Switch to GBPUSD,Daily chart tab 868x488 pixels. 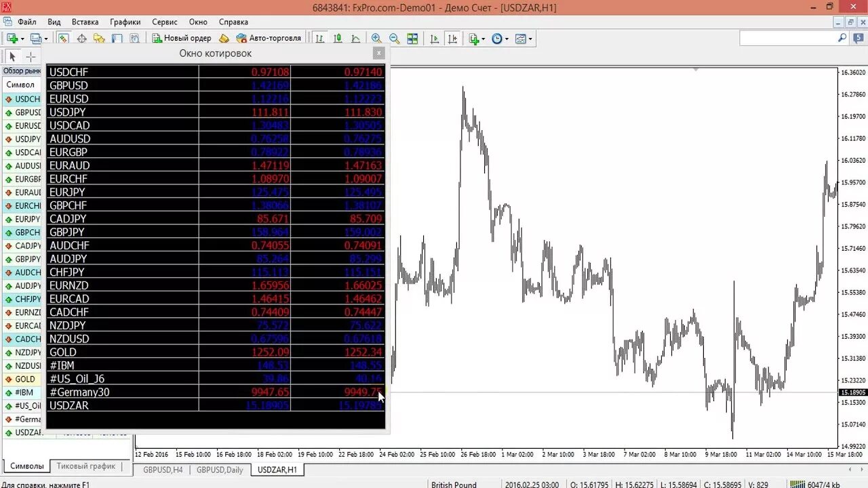[x=219, y=470]
